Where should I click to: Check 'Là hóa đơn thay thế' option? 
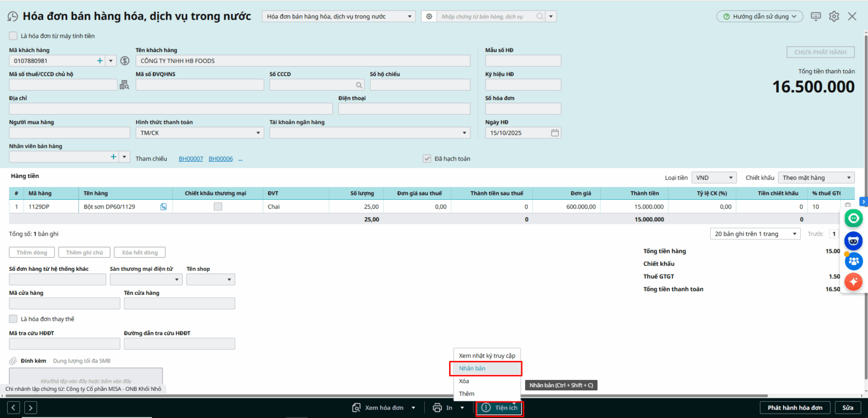tap(14, 319)
